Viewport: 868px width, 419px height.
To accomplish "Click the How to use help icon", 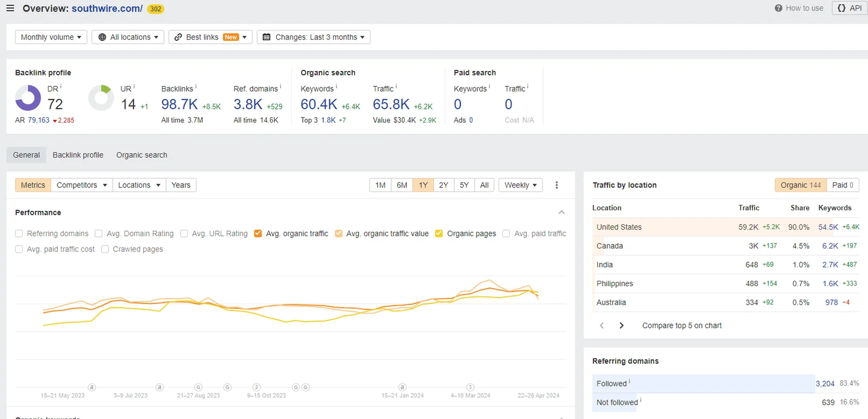I will (x=778, y=8).
